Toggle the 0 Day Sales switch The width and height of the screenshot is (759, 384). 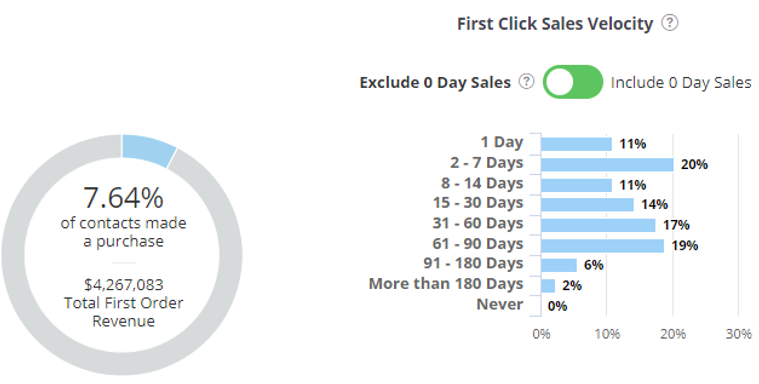point(573,82)
